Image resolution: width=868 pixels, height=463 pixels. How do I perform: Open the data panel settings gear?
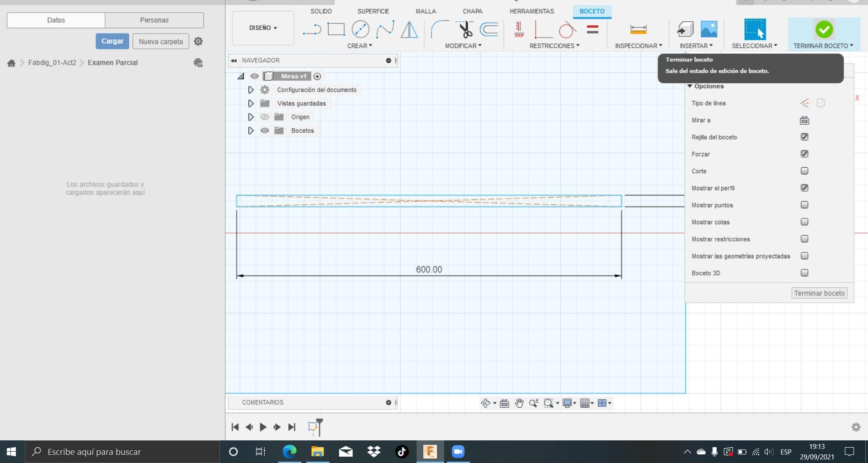198,41
